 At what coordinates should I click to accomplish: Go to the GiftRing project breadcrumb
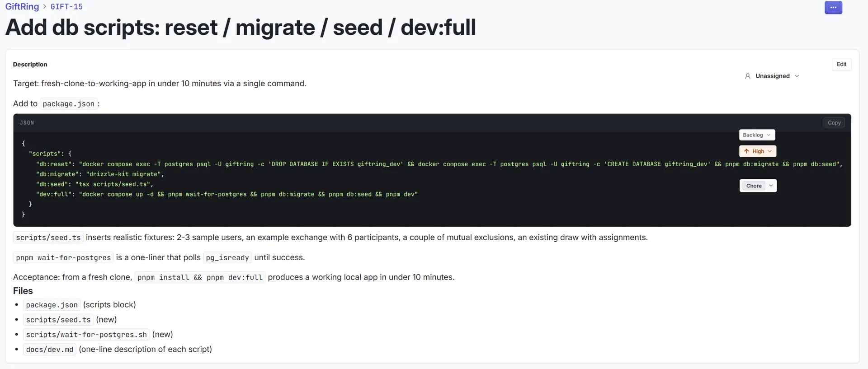pyautogui.click(x=22, y=7)
